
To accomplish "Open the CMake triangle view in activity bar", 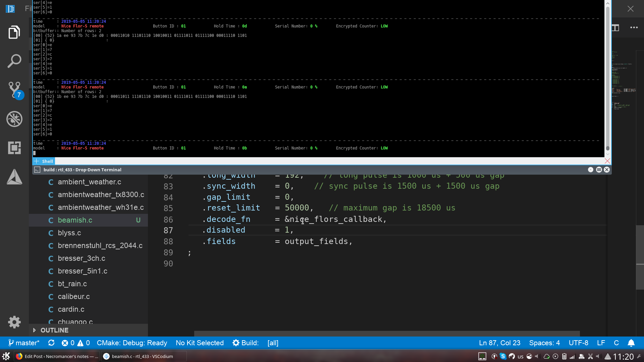I will tap(14, 177).
